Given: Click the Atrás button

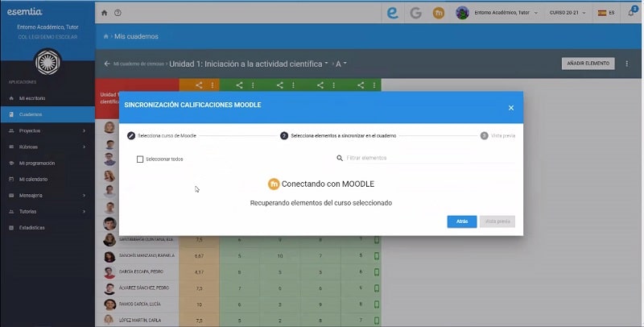Looking at the screenshot, I should [x=462, y=221].
